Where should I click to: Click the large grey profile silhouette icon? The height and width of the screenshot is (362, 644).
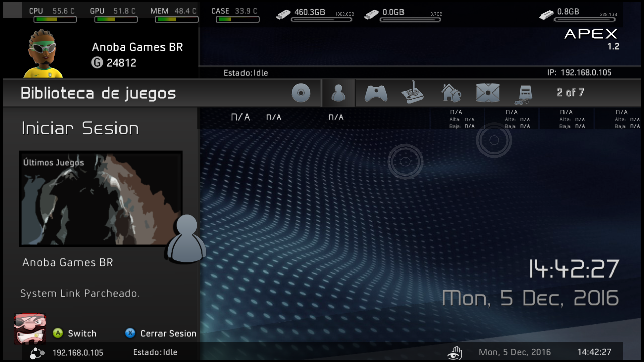tap(186, 239)
